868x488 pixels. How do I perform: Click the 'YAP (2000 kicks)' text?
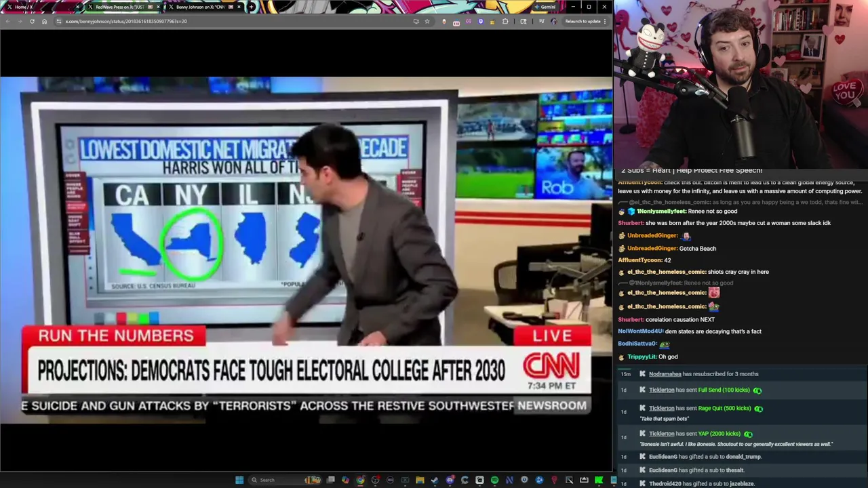pos(719,434)
